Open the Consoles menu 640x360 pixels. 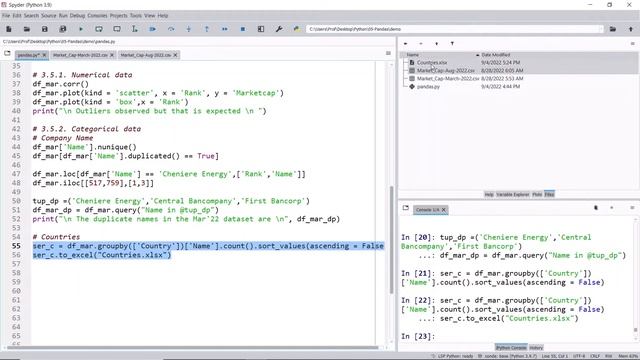tap(97, 16)
